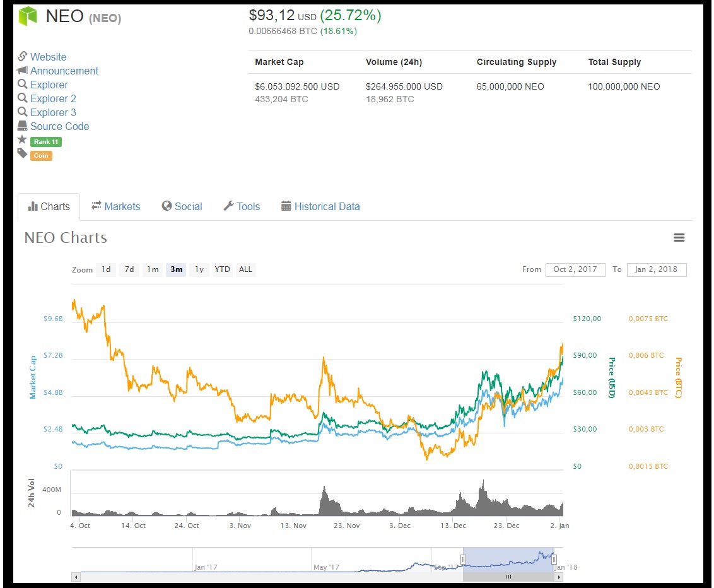Click the magnifier icon beside Explorer 3

tap(22, 112)
